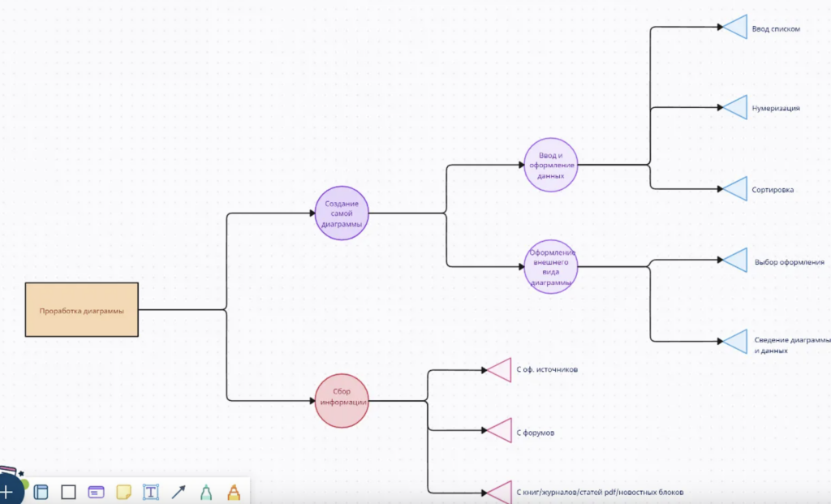Click the Сведение диаграммы и данных label
This screenshot has height=504, width=831.
click(792, 345)
